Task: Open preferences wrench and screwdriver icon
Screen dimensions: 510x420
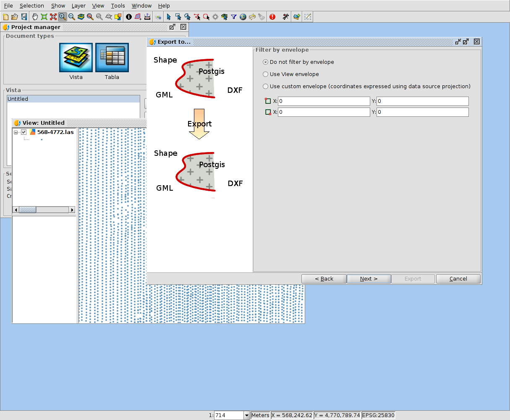Action: tap(286, 17)
